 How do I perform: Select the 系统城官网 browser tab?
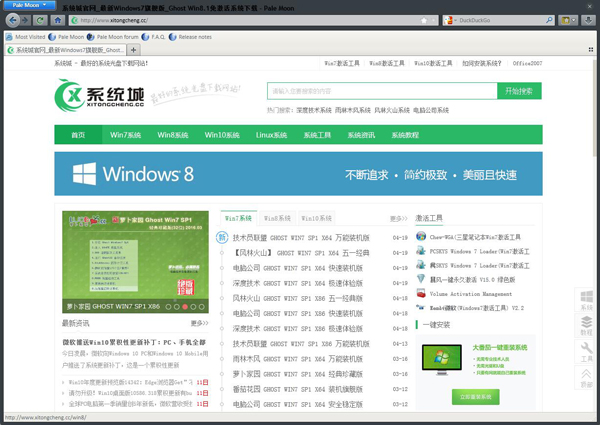tap(66, 50)
